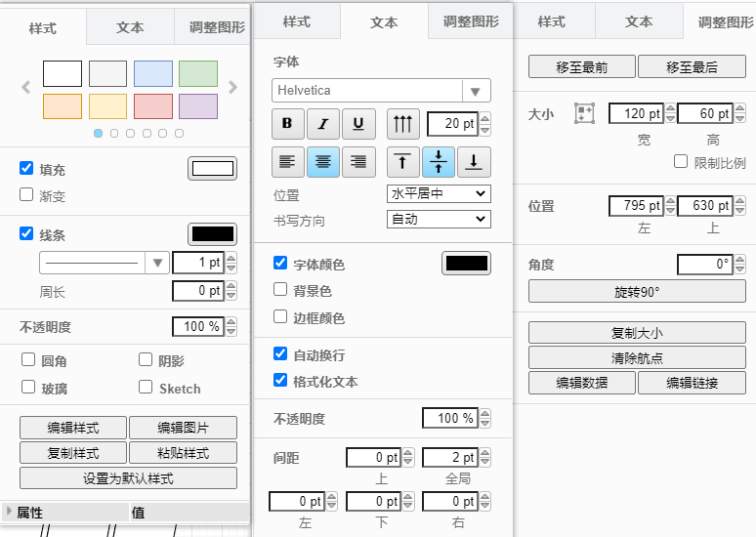The image size is (756, 537).
Task: Open the 位置 水平居中 dropdown
Action: coord(439,193)
